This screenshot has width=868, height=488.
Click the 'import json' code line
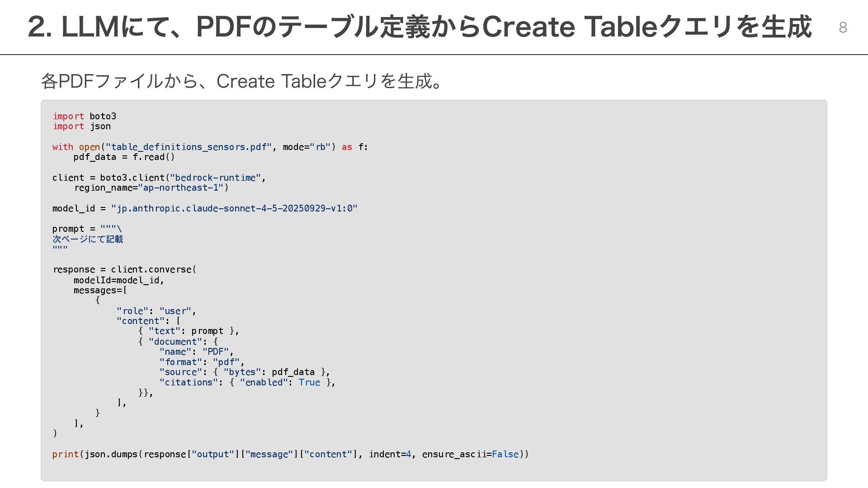(82, 127)
